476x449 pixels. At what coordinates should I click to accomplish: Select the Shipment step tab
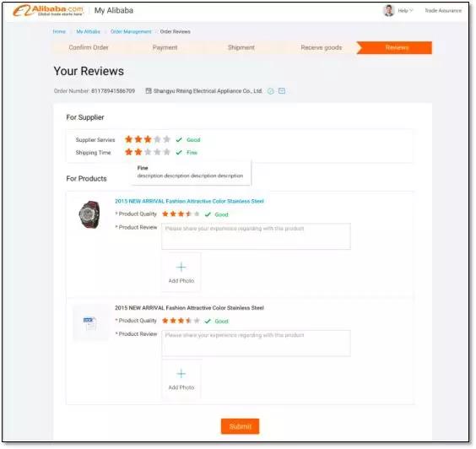(241, 47)
